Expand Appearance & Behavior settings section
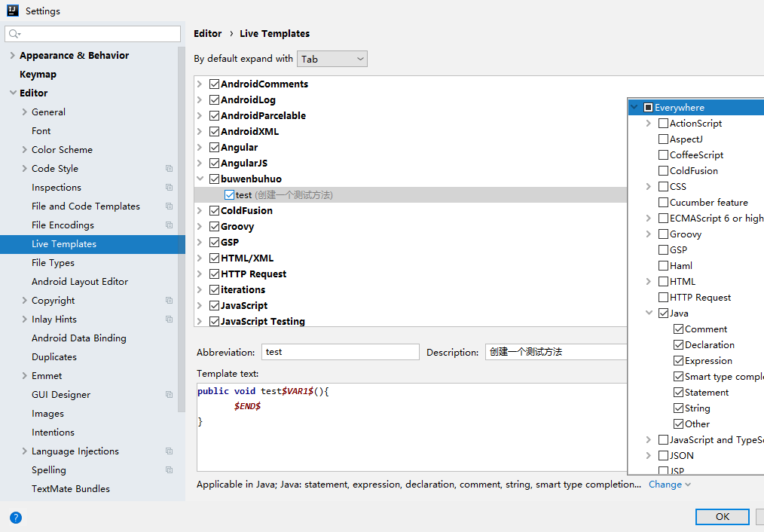Viewport: 764px width, 532px height. 12,56
